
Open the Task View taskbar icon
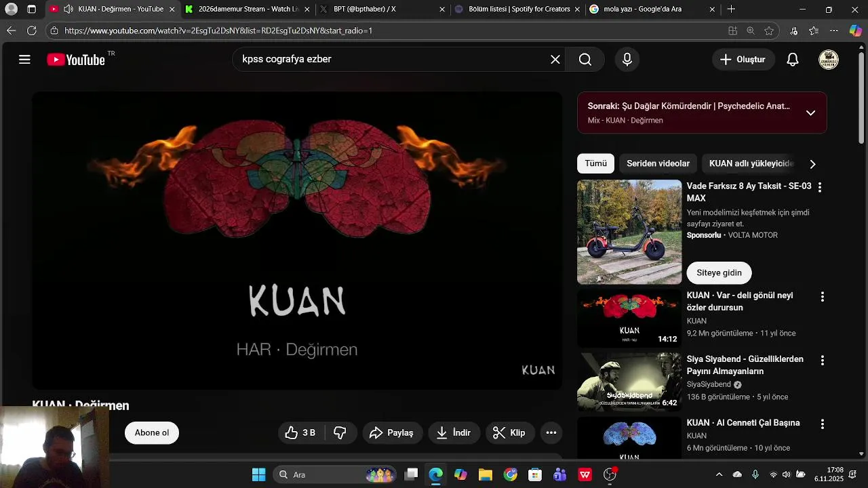point(411,474)
